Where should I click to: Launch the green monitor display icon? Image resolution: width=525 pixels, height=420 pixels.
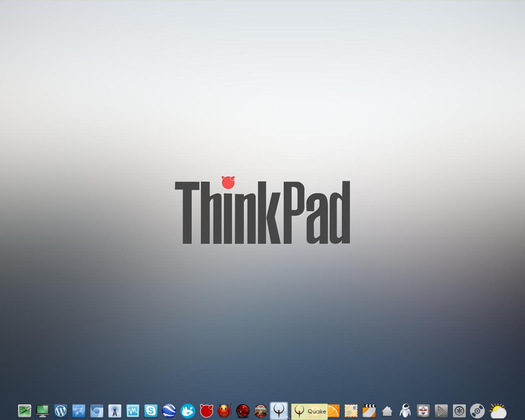pyautogui.click(x=43, y=411)
